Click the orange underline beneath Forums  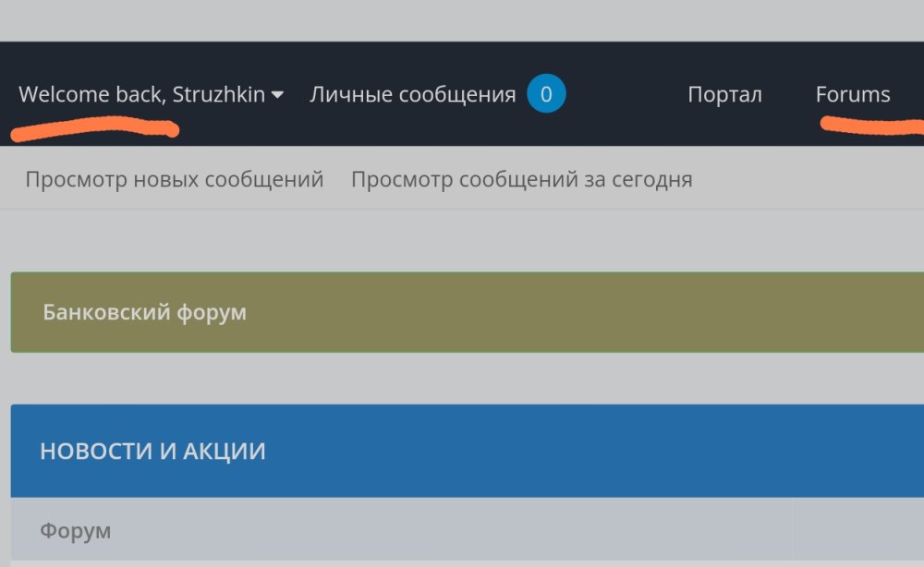click(869, 125)
